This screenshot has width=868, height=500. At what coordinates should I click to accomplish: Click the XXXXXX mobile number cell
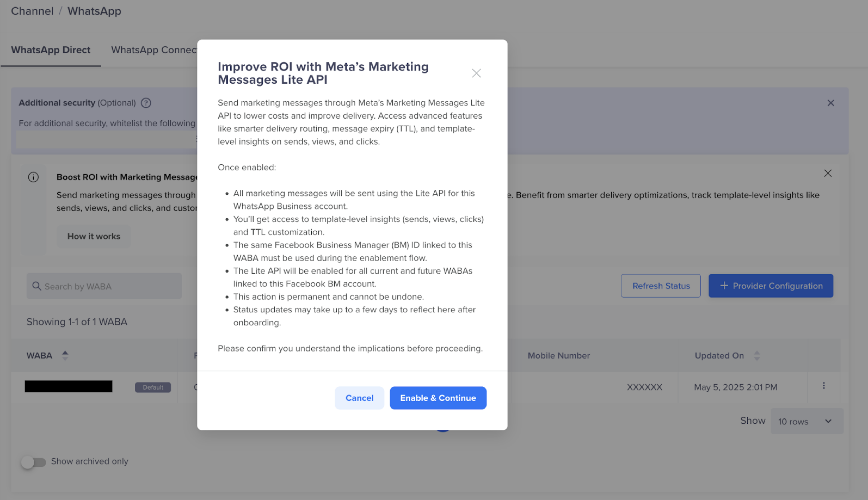click(x=644, y=387)
